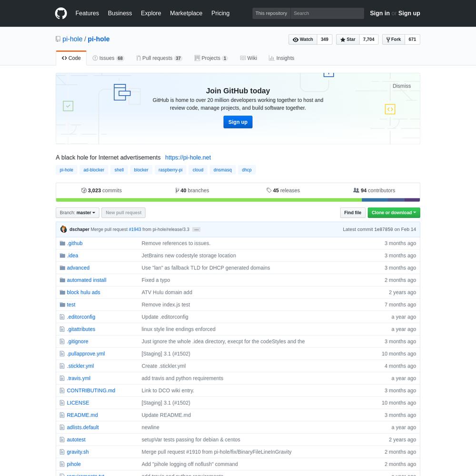Image resolution: width=476 pixels, height=476 pixels.
Task: Go to the Projects tab
Action: [211, 58]
